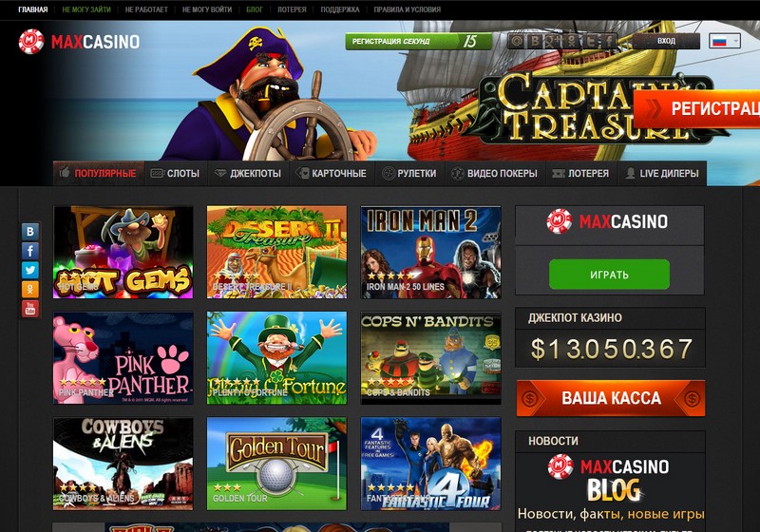Open the YouTube icon in left sidebar

pos(30,309)
